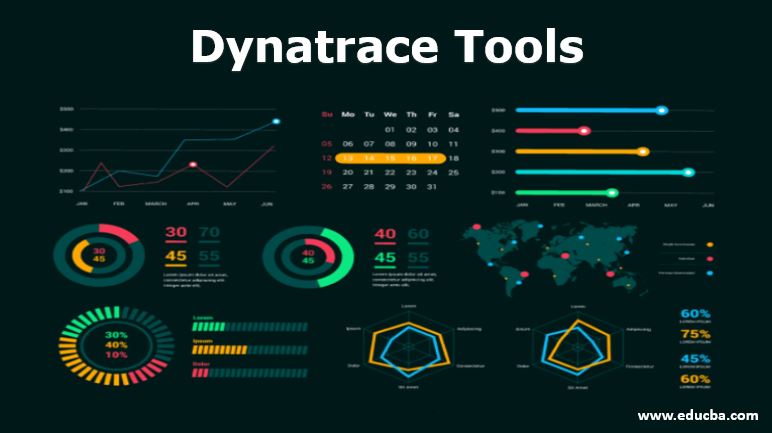Select highlighted date 13 in the orange range

tap(348, 158)
